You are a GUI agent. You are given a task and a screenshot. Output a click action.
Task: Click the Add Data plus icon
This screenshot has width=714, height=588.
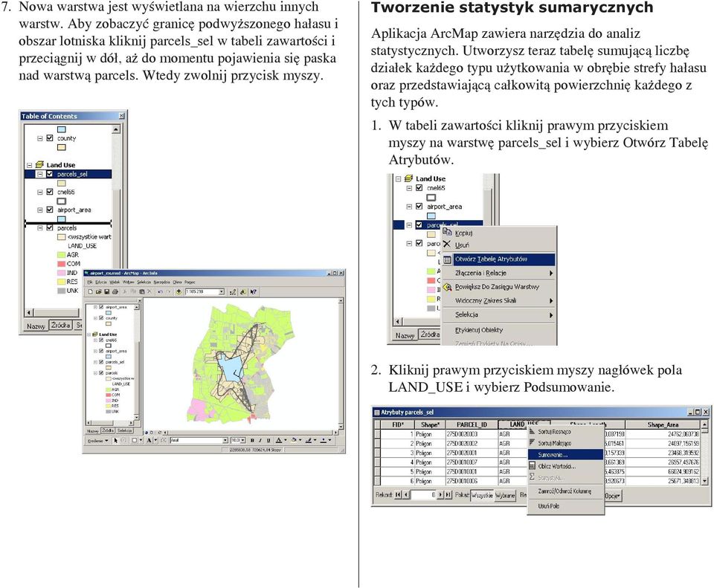coord(179,291)
